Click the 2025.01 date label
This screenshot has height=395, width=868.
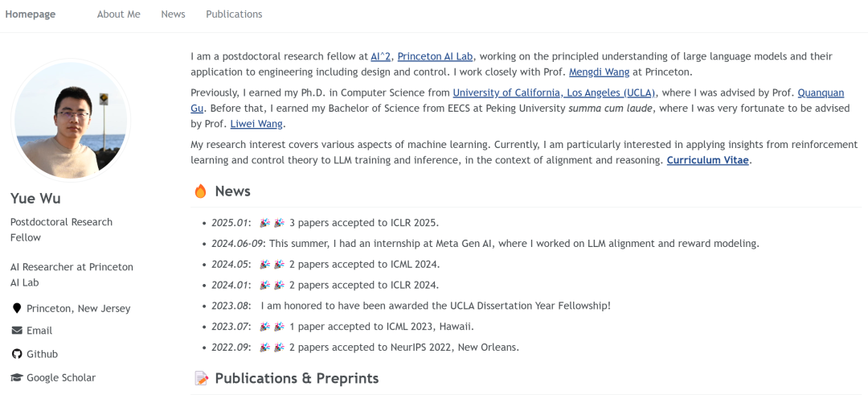(231, 223)
